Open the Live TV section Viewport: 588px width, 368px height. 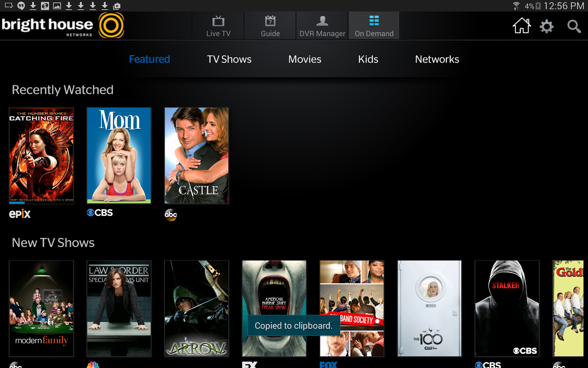tap(218, 26)
